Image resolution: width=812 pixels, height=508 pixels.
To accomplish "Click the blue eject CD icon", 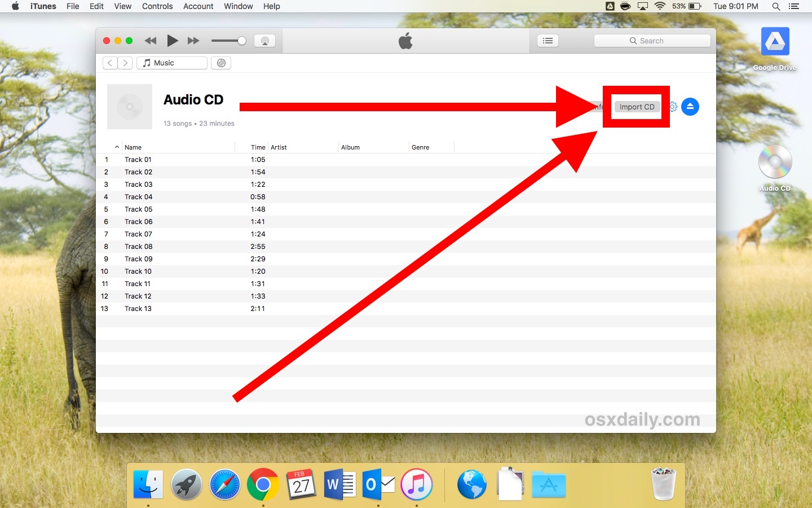I will pos(690,106).
